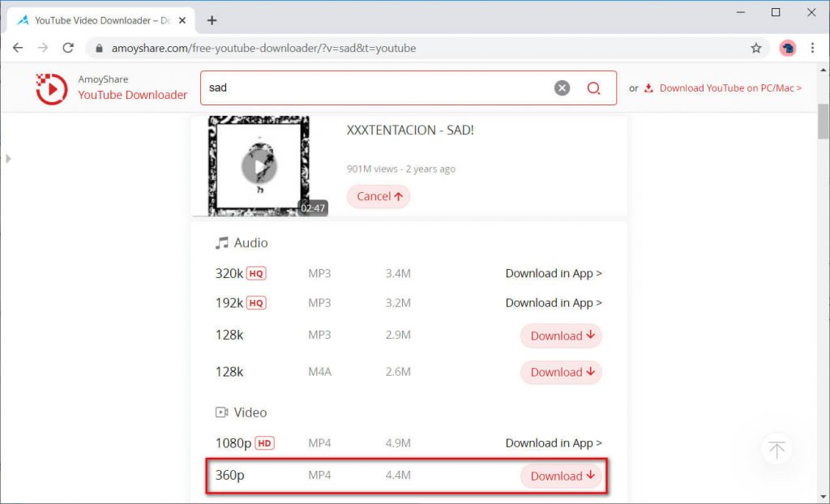Viewport: 830px width, 504px height.
Task: Clear the search box with X icon
Action: tap(563, 88)
